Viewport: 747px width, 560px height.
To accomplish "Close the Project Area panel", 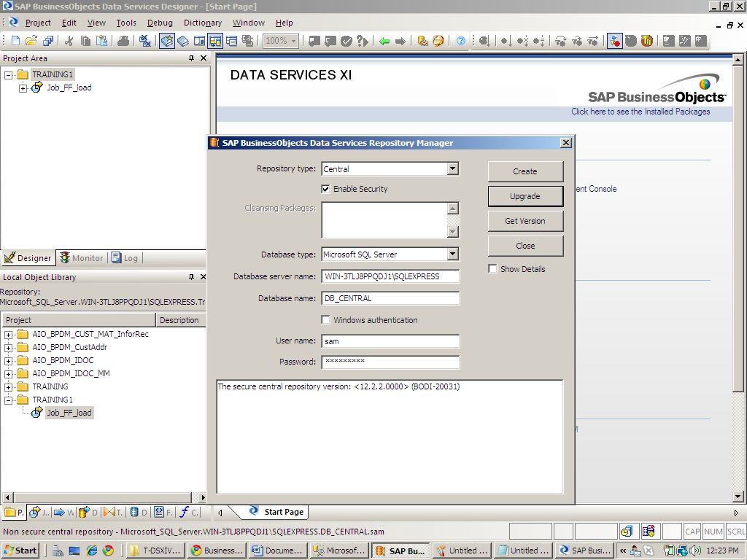I will (x=204, y=58).
